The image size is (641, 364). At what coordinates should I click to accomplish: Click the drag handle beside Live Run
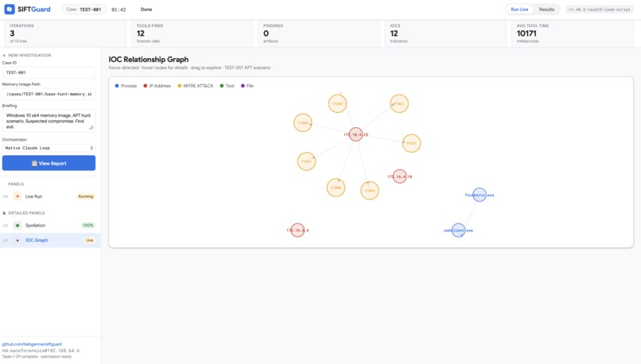6,196
